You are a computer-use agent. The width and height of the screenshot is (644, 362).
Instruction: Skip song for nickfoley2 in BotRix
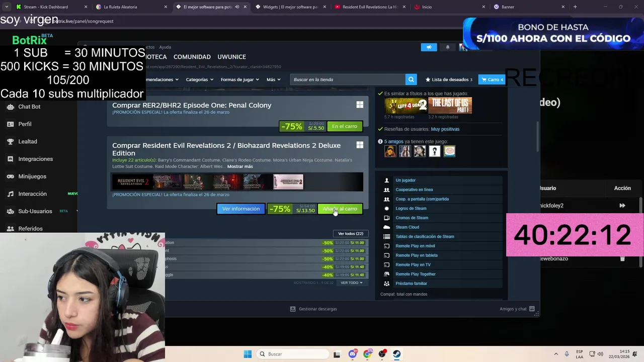[622, 206]
